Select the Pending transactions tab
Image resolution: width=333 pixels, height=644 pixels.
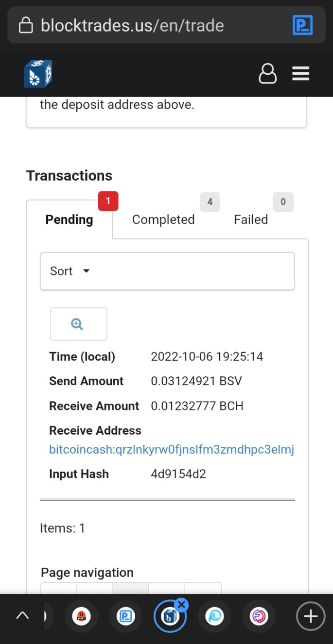click(69, 220)
